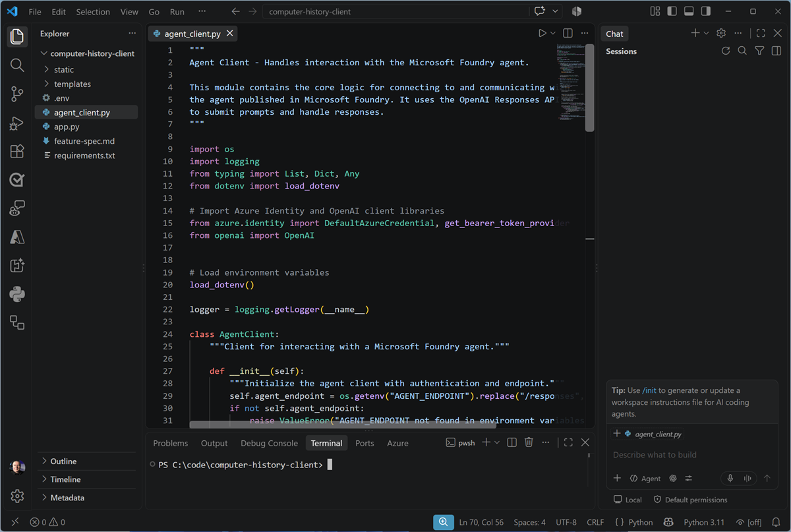This screenshot has width=791, height=532.
Task: Open the Accounts avatar menu
Action: pyautogui.click(x=18, y=467)
